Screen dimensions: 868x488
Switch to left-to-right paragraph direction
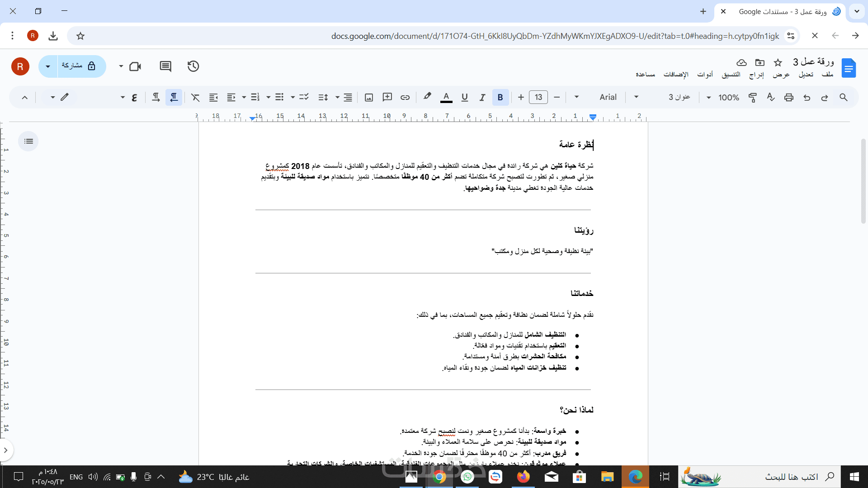tap(156, 97)
